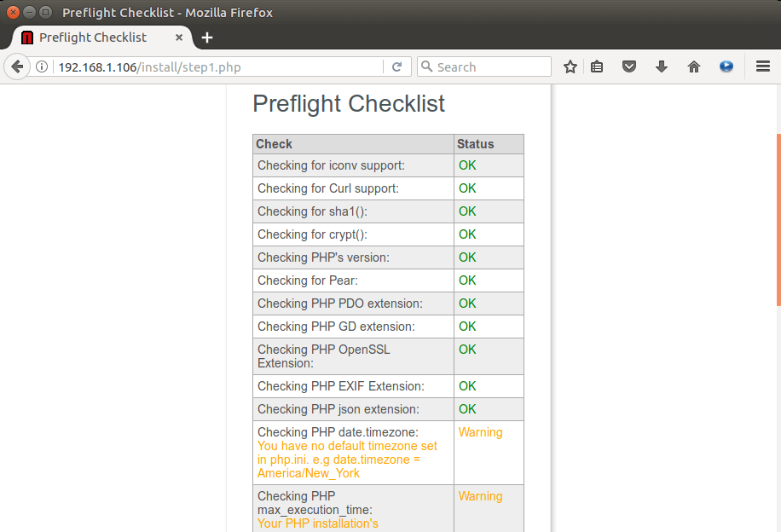Open a new tab with plus button
This screenshot has width=781, height=532.
click(207, 38)
